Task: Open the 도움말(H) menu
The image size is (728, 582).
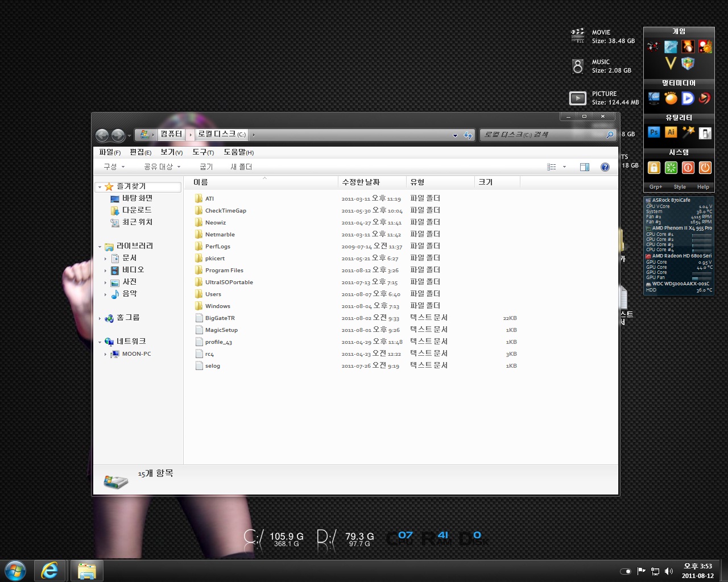Action: (238, 152)
